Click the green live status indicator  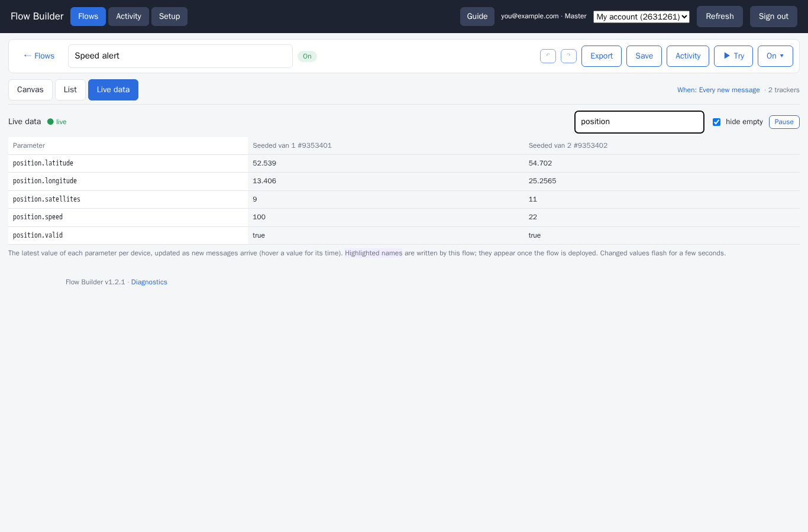pyautogui.click(x=57, y=122)
